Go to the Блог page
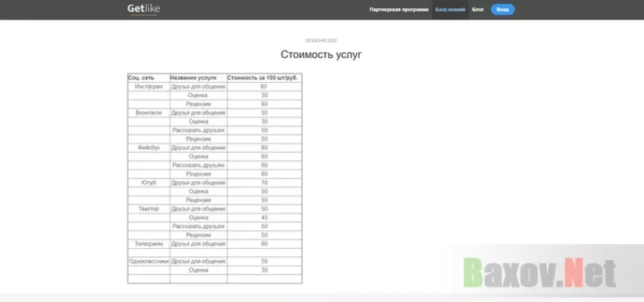The image size is (644, 302). click(x=478, y=10)
